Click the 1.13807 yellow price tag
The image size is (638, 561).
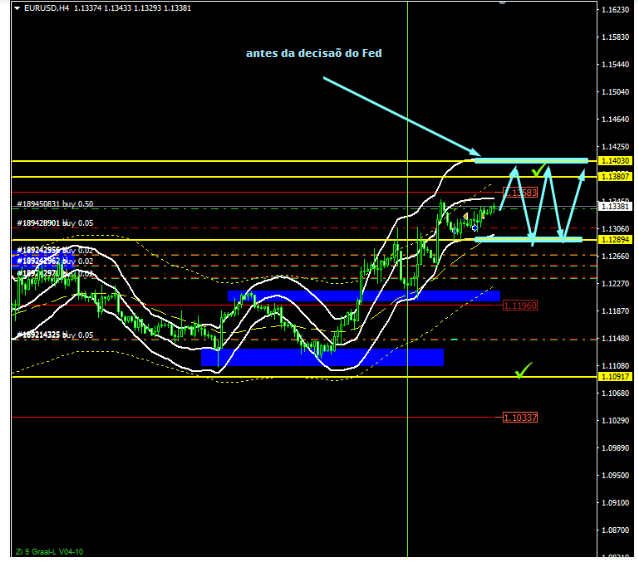coord(614,177)
